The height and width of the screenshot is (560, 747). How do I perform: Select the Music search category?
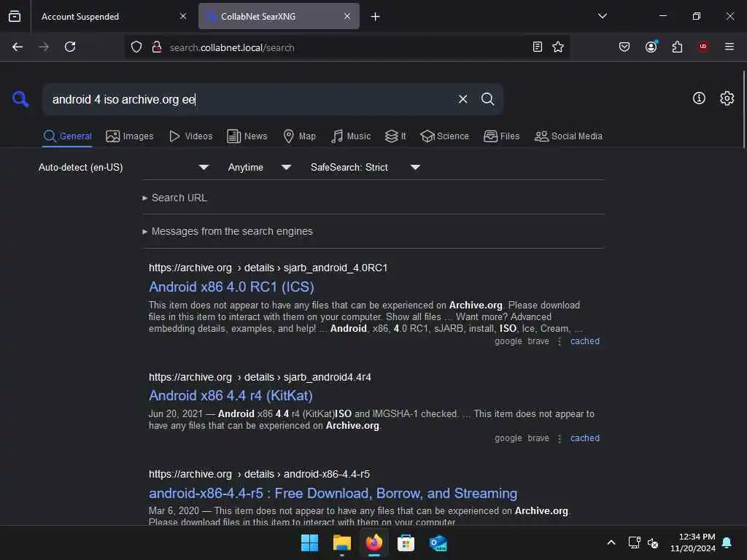pos(351,136)
